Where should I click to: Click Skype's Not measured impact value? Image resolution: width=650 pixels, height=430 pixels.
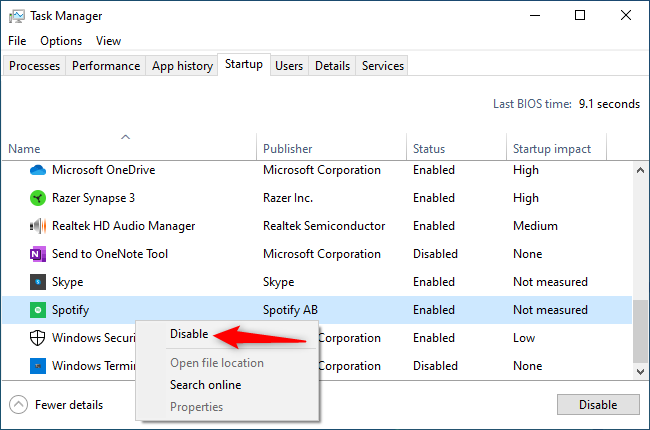click(x=550, y=282)
